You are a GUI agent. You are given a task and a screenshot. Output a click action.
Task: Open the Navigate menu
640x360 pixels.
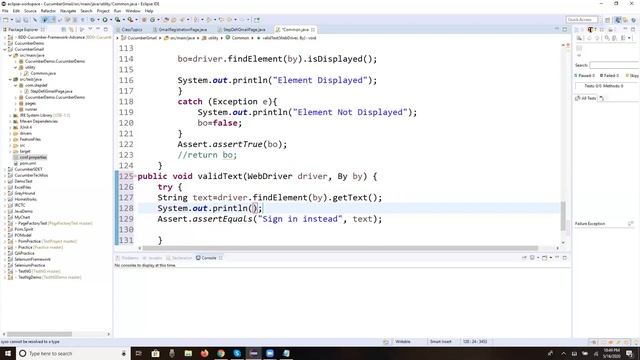[68, 11]
